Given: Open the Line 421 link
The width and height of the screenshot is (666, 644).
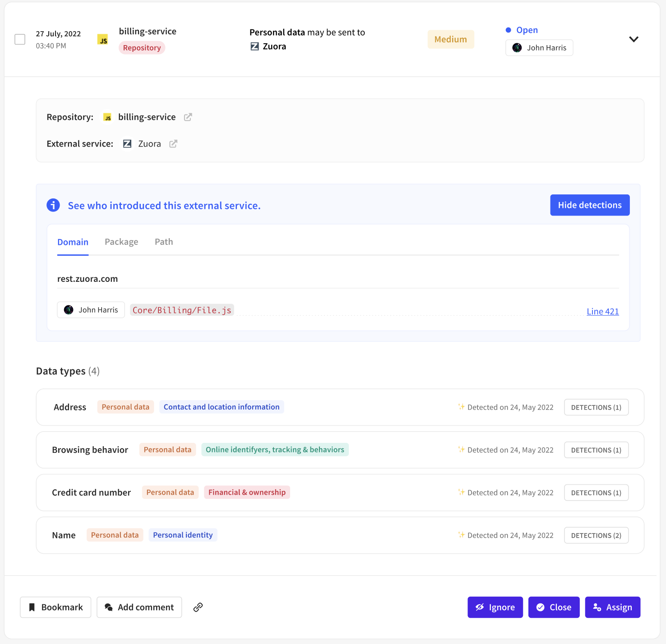Looking at the screenshot, I should point(603,311).
